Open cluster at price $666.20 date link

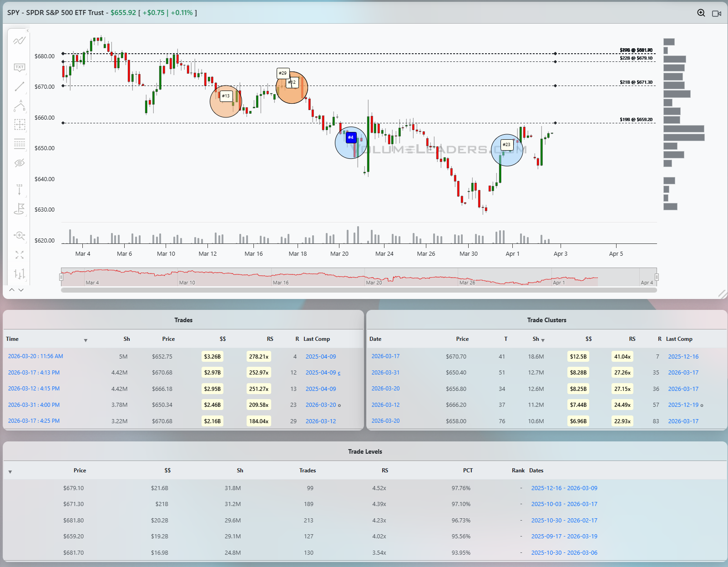tap(385, 405)
